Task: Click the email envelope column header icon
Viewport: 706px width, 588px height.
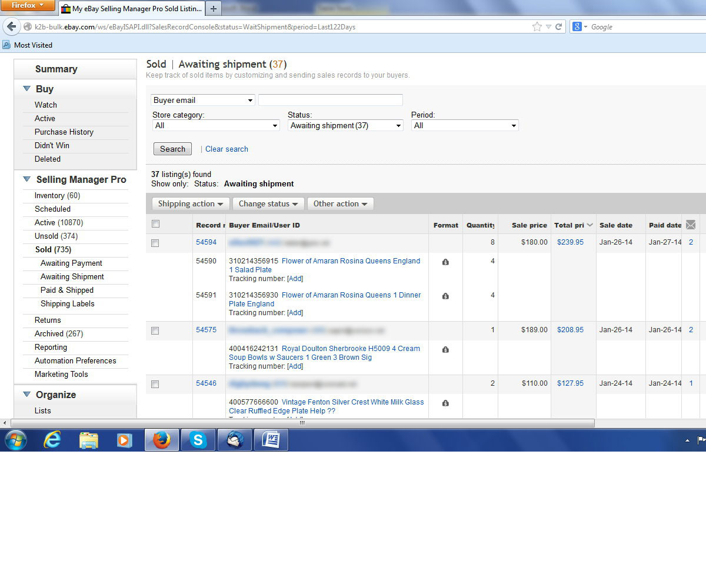Action: [691, 225]
